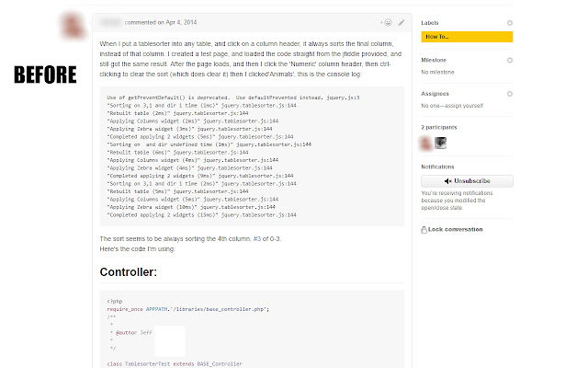Click the Assignees section heading
Screen dimensions: 588x368
point(435,94)
